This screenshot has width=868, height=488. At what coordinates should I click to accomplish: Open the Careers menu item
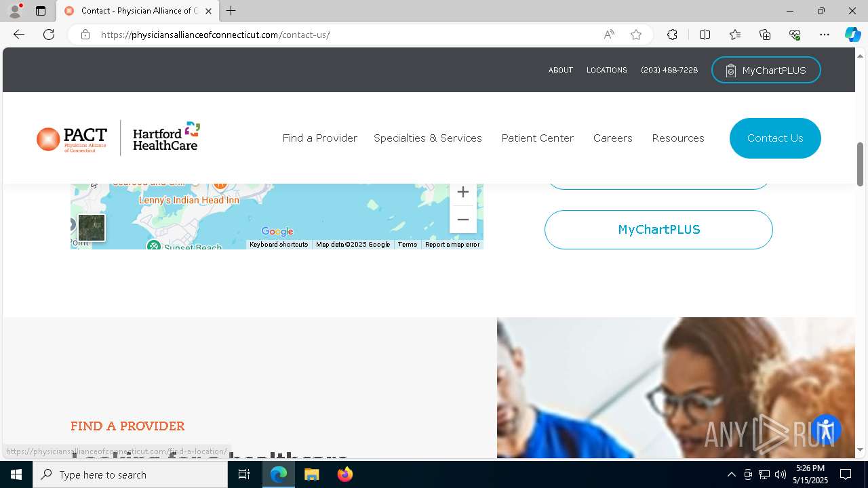pos(613,138)
